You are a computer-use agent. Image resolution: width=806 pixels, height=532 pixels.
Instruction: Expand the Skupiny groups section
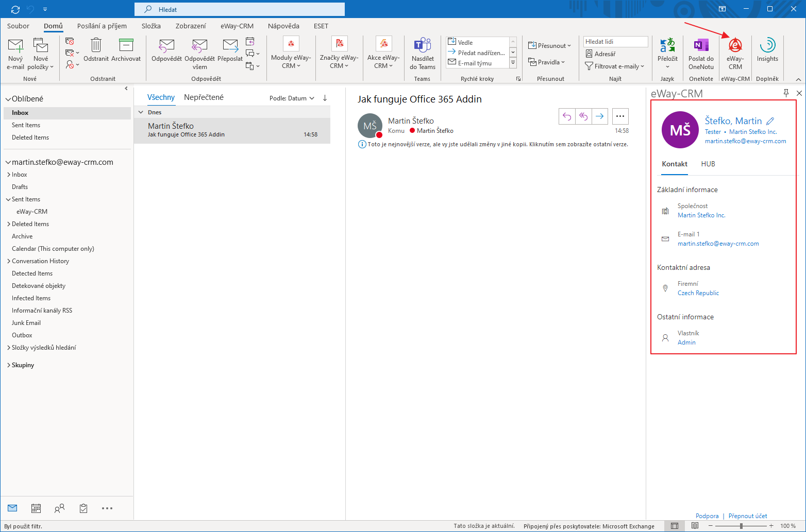(8, 365)
